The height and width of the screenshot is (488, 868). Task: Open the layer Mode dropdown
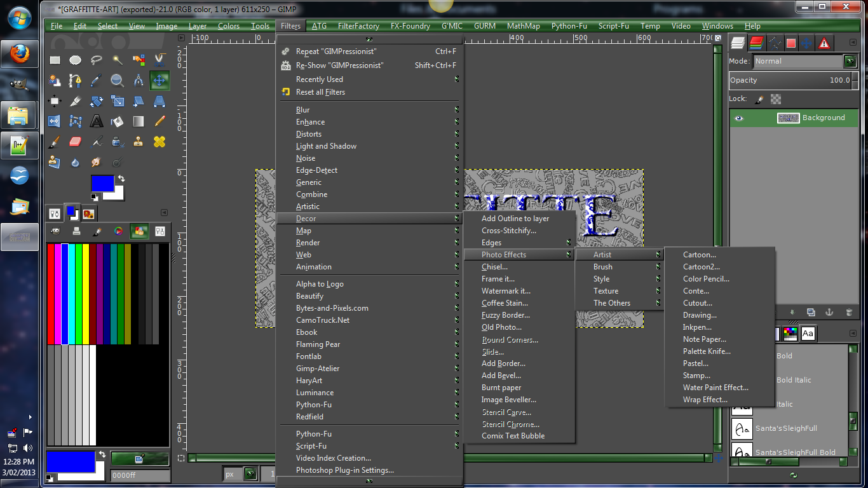805,62
